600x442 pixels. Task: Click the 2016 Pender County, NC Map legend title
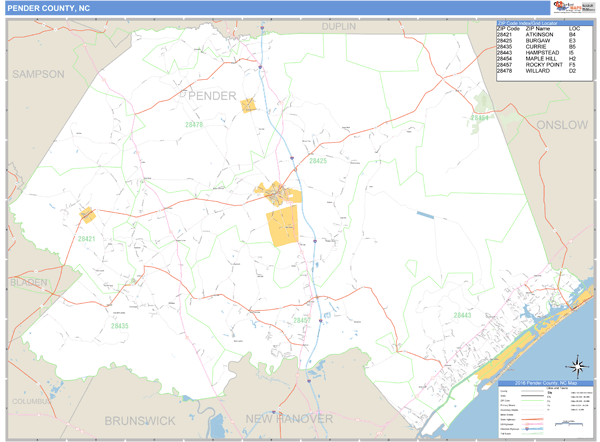pos(545,384)
